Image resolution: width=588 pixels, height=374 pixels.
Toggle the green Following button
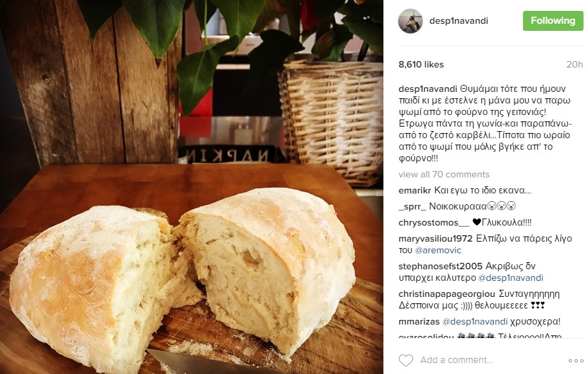(x=553, y=21)
